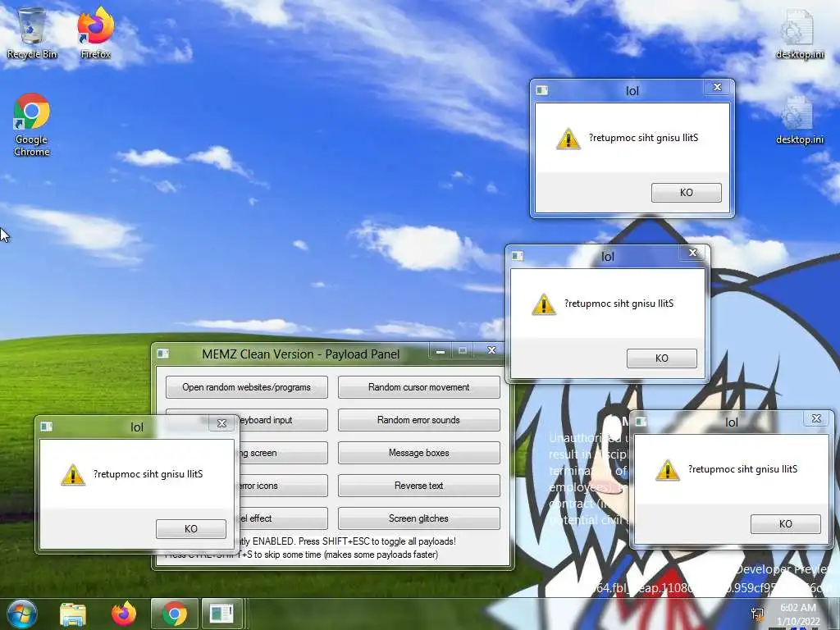840x630 pixels.
Task: Click the payload button ending in 'ng screen'
Action: point(282,453)
